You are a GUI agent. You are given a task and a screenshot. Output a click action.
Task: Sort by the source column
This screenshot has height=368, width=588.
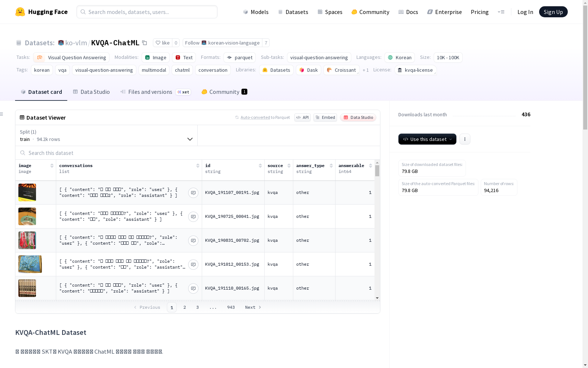pyautogui.click(x=289, y=166)
